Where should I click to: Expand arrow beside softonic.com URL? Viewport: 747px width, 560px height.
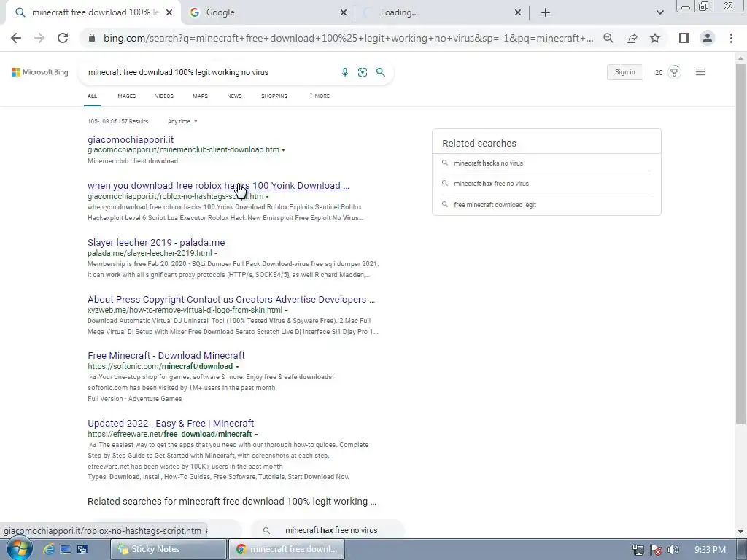[x=237, y=367]
